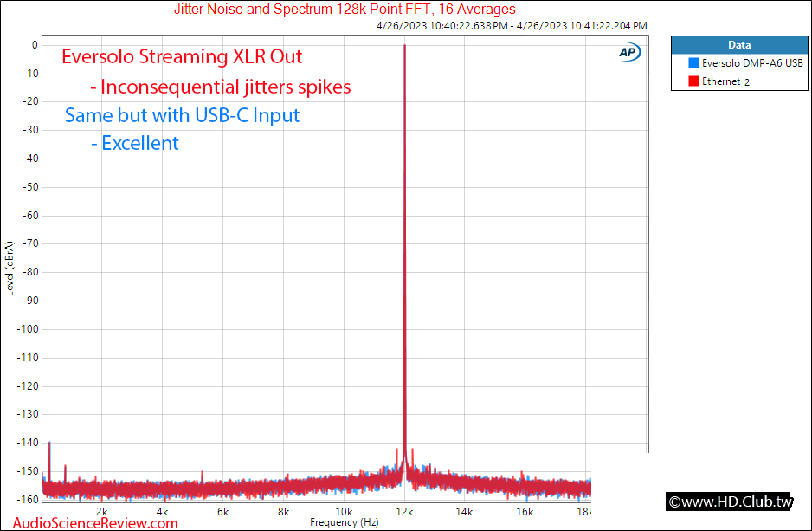Click the 0 level axis tick label
Screen dimensions: 812x531
click(35, 45)
